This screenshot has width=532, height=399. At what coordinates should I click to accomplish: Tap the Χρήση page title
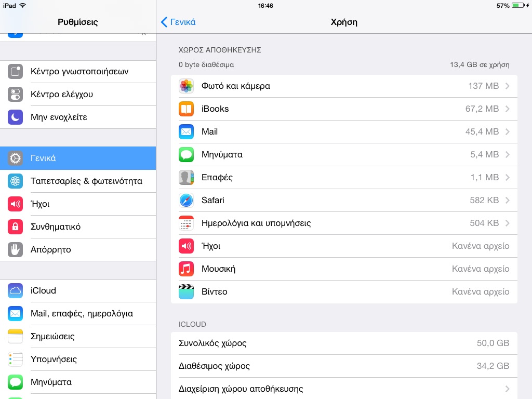pos(344,22)
